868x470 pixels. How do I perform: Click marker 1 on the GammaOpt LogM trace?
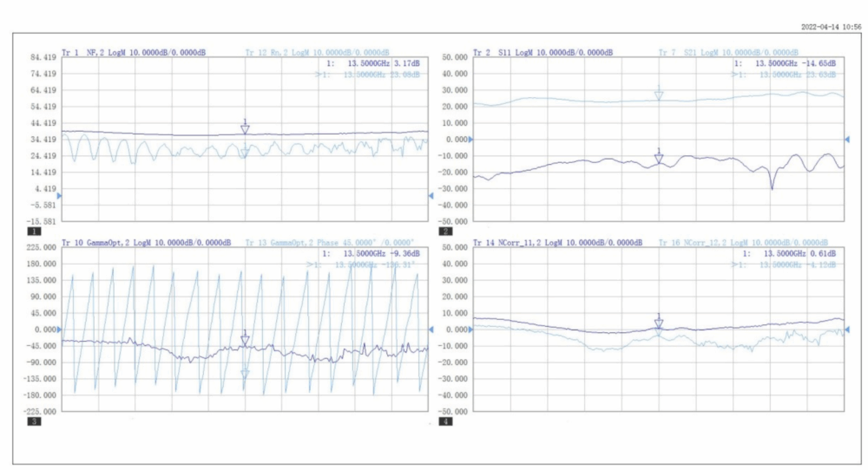click(x=245, y=339)
